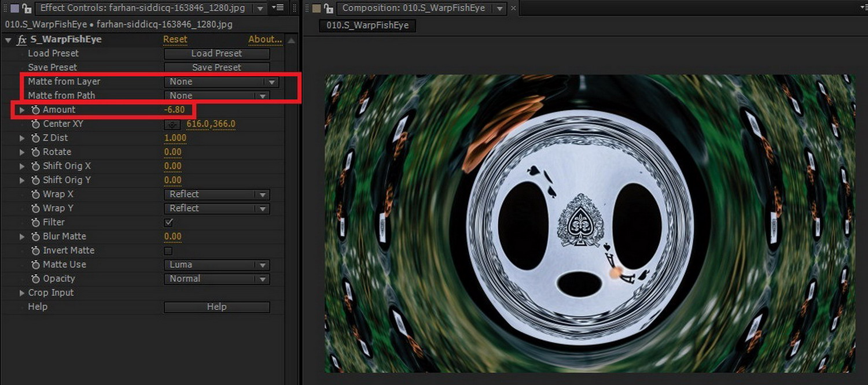Screen dimensions: 868x385
Task: Enable the Invert Matte checkbox
Action: pos(168,251)
